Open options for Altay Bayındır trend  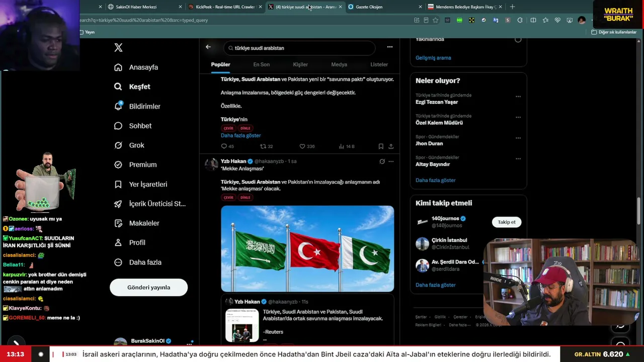(x=518, y=159)
